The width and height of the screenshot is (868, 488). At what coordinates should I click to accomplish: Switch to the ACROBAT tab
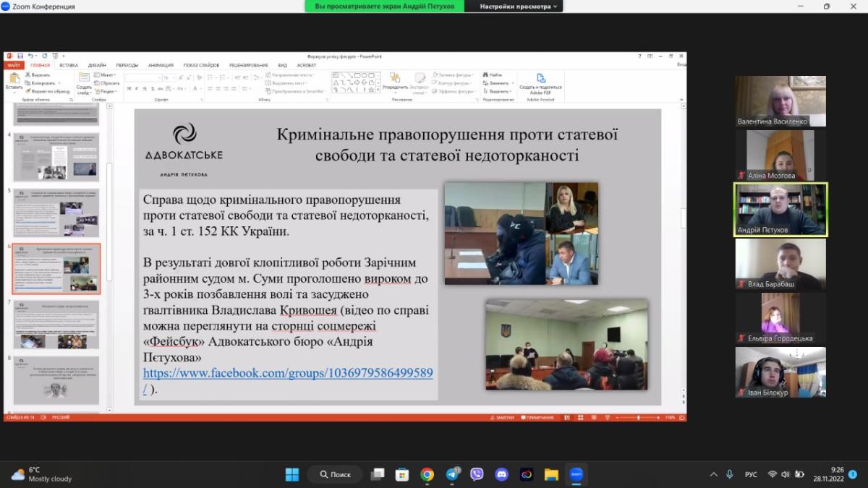[307, 65]
